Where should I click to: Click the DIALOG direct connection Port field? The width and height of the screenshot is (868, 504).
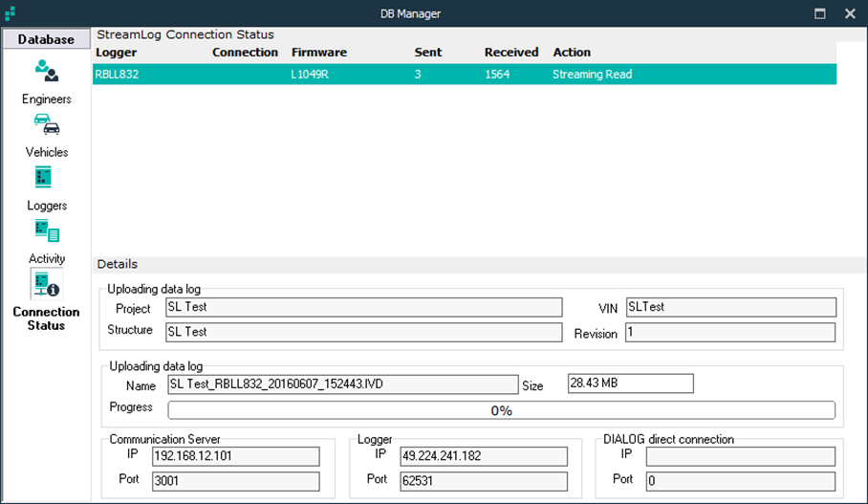tap(740, 481)
